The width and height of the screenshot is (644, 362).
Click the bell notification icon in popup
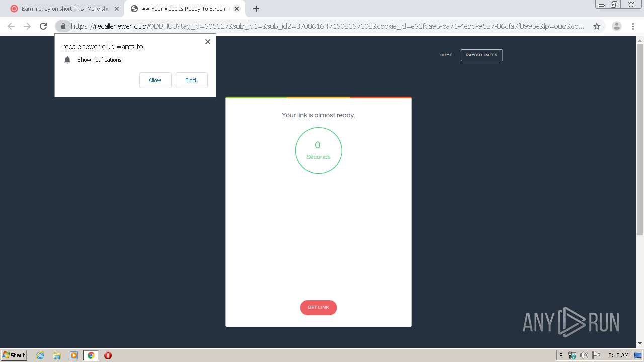[x=67, y=60]
